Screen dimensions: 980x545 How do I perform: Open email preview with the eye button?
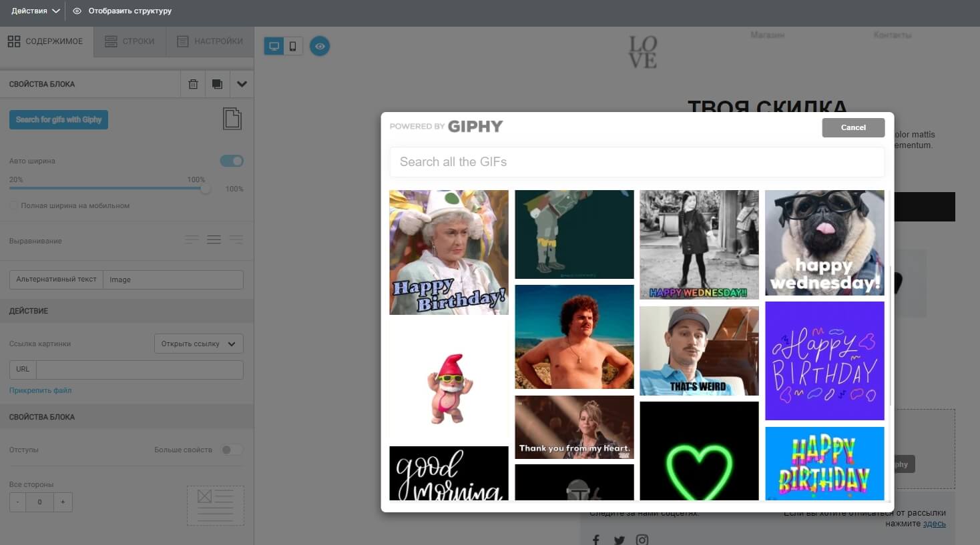(320, 46)
